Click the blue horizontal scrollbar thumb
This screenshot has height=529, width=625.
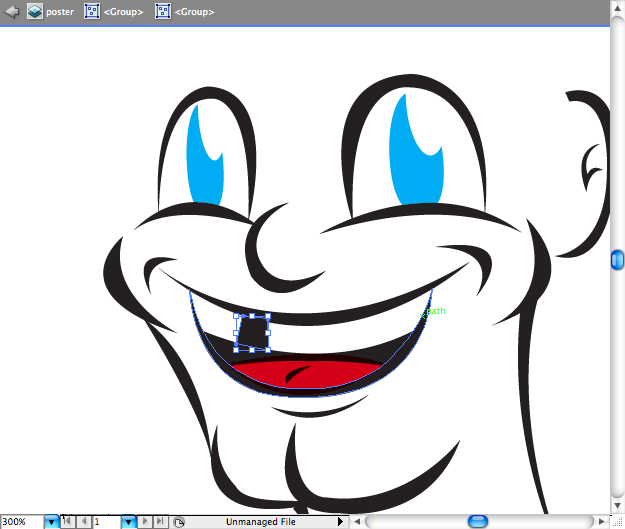click(x=478, y=521)
